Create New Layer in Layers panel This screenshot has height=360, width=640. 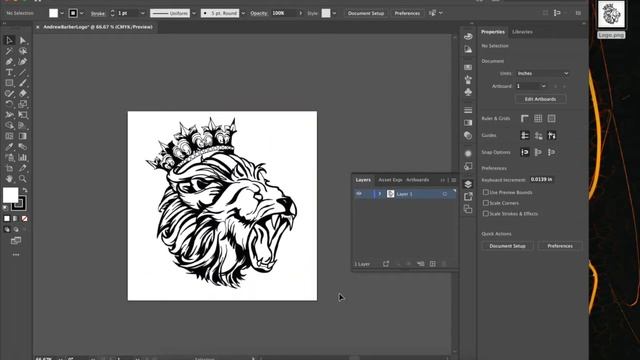(x=433, y=264)
